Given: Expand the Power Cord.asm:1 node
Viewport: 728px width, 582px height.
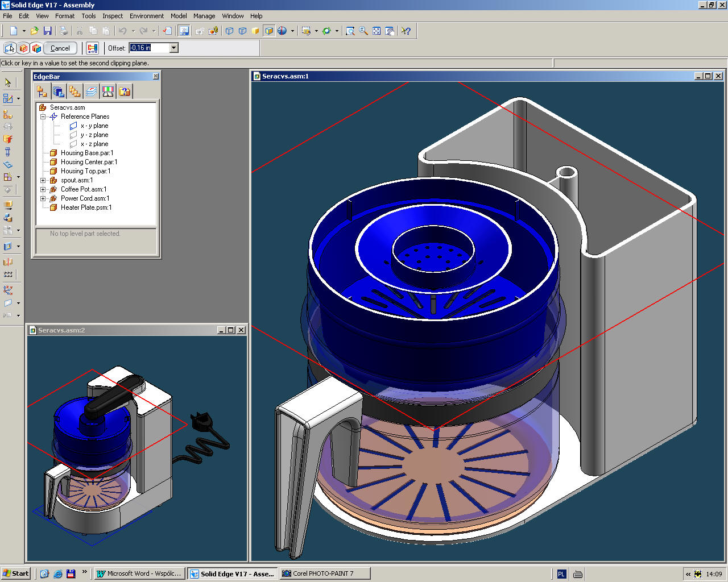Looking at the screenshot, I should tap(43, 198).
